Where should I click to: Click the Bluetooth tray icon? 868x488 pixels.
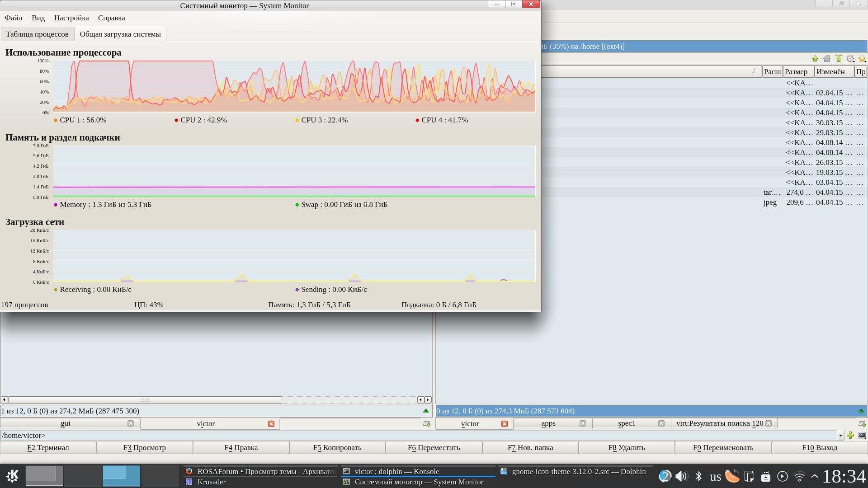(698, 476)
